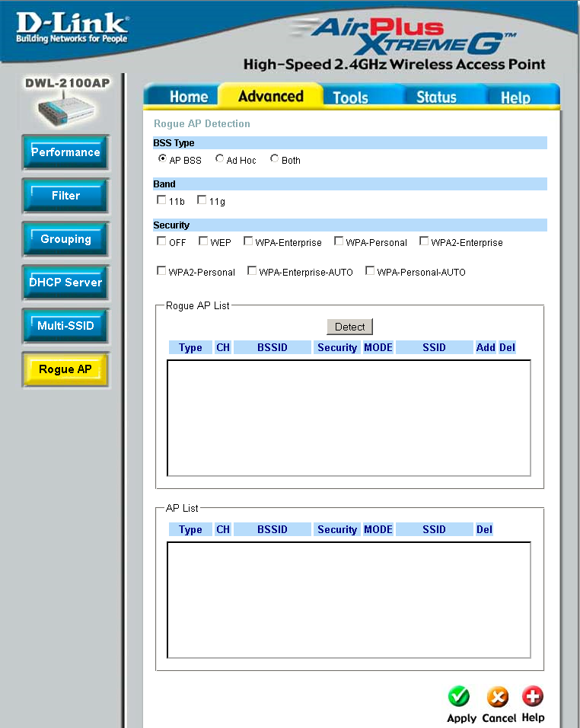The image size is (580, 728).
Task: Click the Del column header in AP List
Action: [x=484, y=529]
